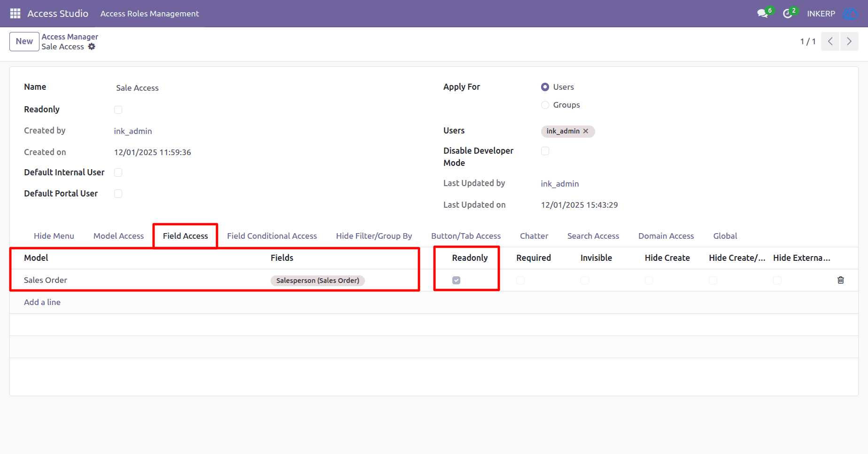
Task: Select the Users radio option
Action: tap(545, 87)
